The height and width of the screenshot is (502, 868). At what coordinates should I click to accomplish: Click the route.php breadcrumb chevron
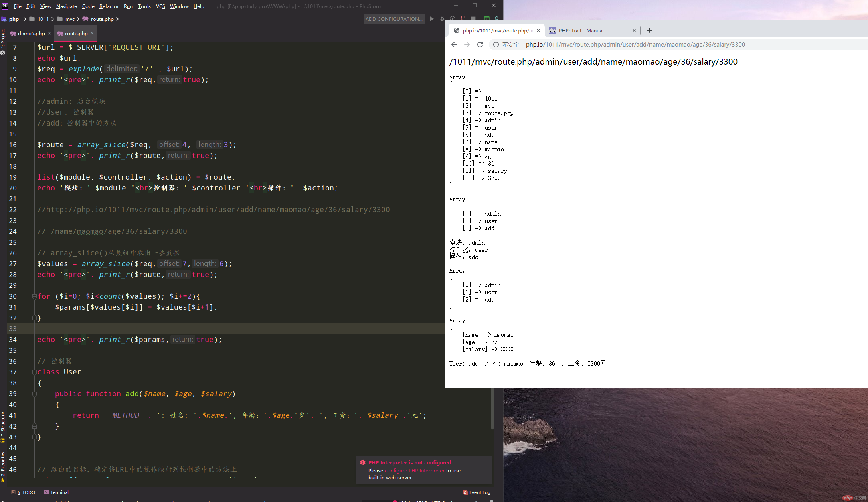pyautogui.click(x=117, y=19)
